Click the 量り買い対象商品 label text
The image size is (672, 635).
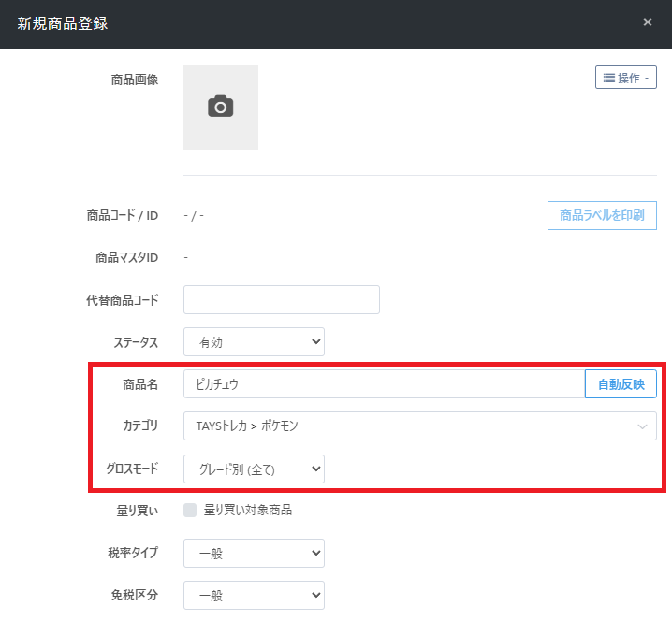point(248,510)
